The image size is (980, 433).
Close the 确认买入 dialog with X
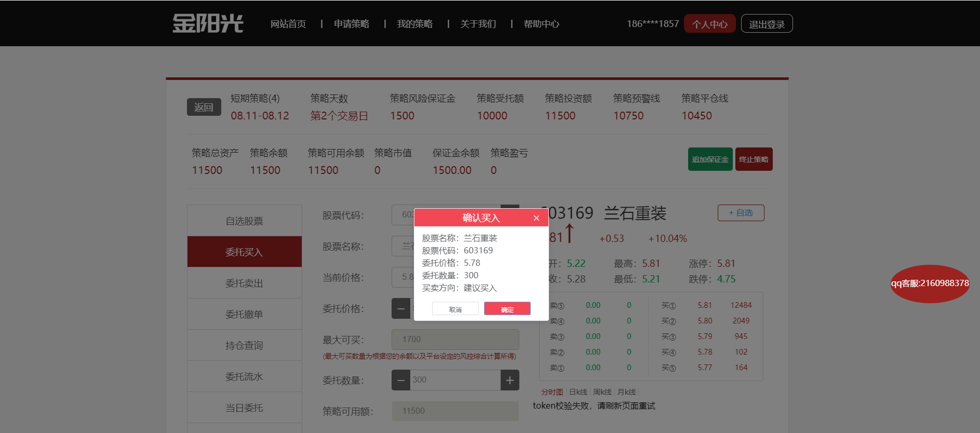pyautogui.click(x=536, y=218)
